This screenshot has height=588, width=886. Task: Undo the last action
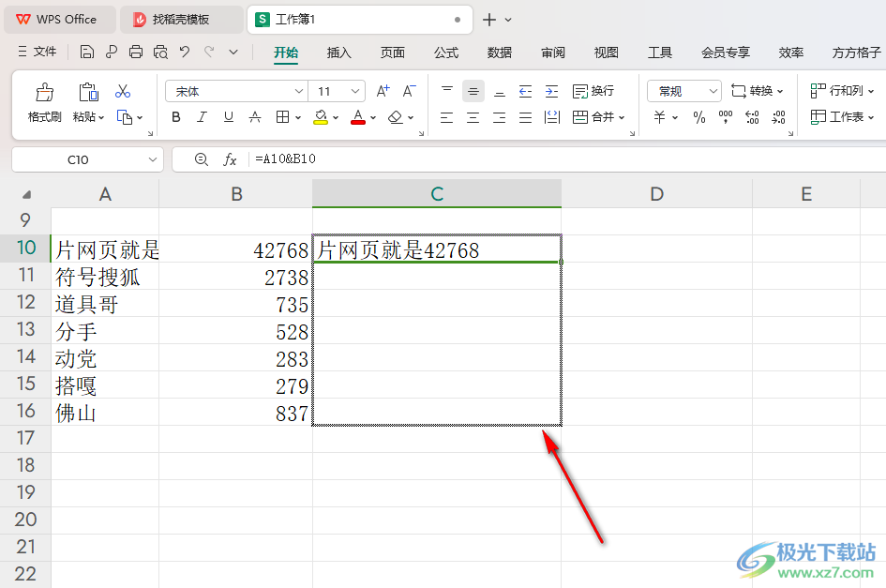click(x=184, y=52)
